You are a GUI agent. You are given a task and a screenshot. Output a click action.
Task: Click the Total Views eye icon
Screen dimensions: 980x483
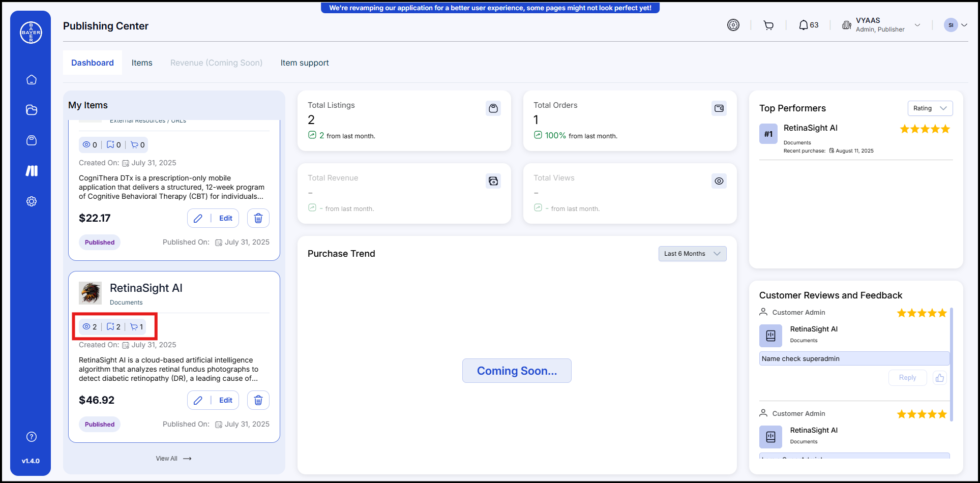tap(719, 181)
